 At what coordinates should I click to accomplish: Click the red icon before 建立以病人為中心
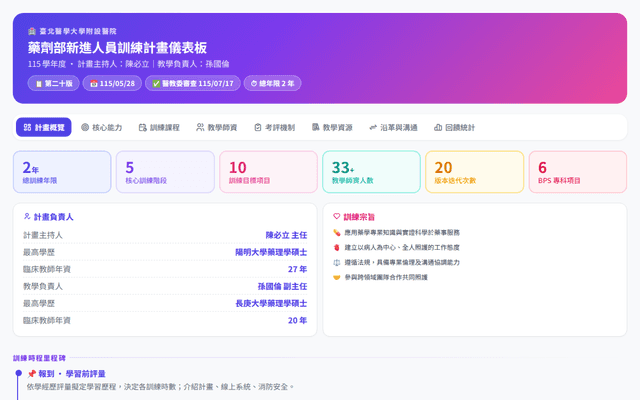click(337, 247)
